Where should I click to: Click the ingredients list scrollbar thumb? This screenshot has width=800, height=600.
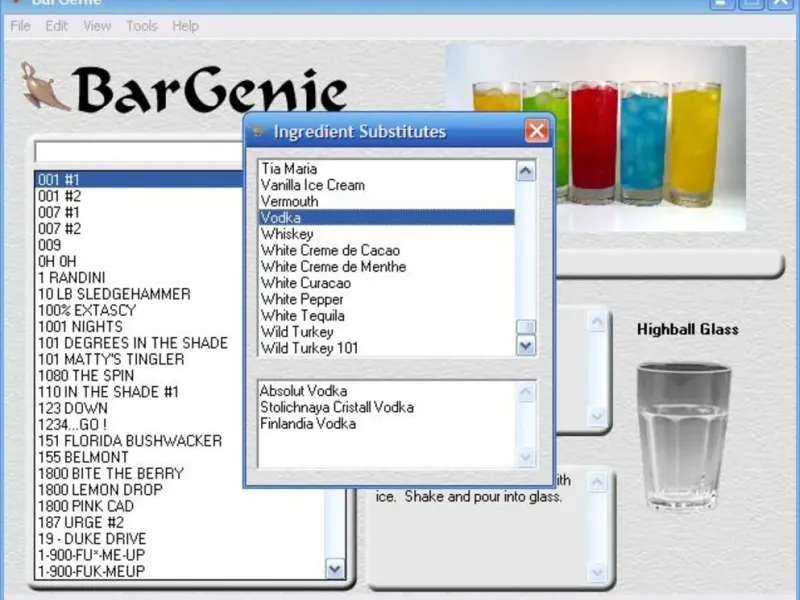(526, 327)
